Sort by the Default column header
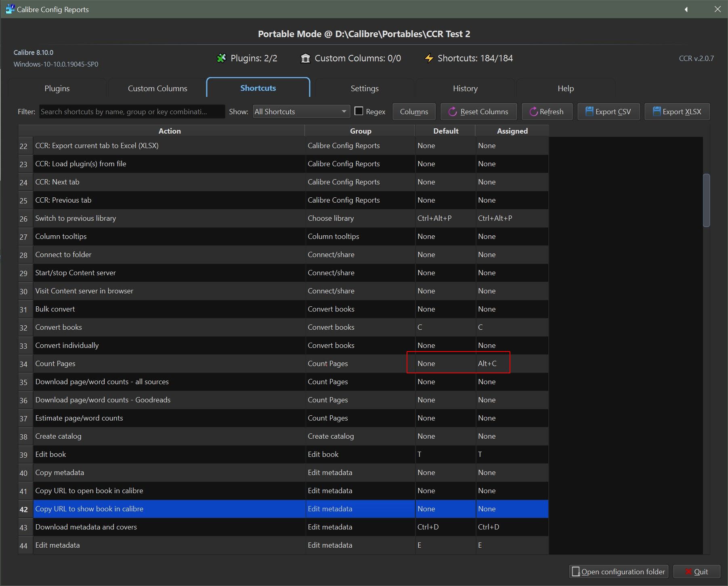 pos(446,131)
